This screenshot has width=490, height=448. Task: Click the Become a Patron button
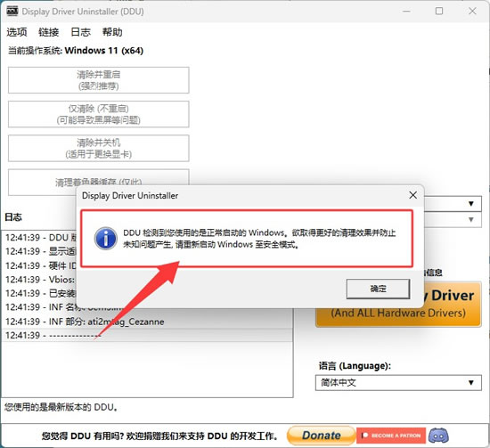tap(391, 436)
